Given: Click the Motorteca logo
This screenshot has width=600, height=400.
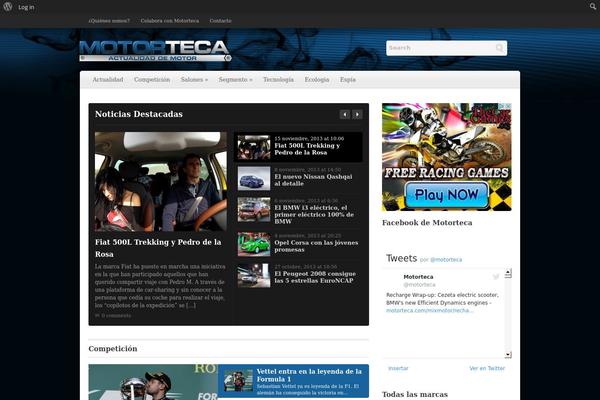Looking at the screenshot, I should (155, 51).
